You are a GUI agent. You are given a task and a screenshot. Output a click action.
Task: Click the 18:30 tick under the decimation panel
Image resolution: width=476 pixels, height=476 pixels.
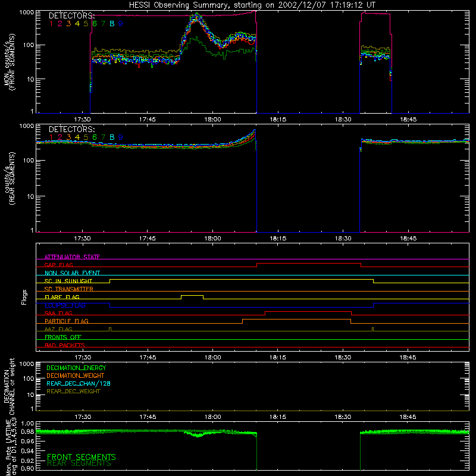click(x=343, y=417)
